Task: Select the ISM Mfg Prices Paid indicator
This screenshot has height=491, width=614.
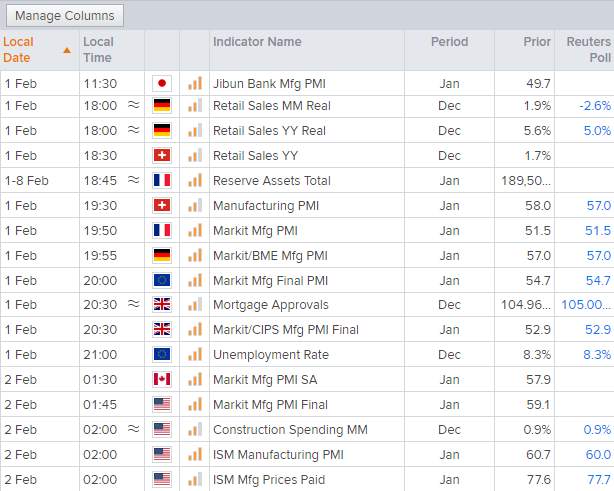Action: (x=269, y=480)
